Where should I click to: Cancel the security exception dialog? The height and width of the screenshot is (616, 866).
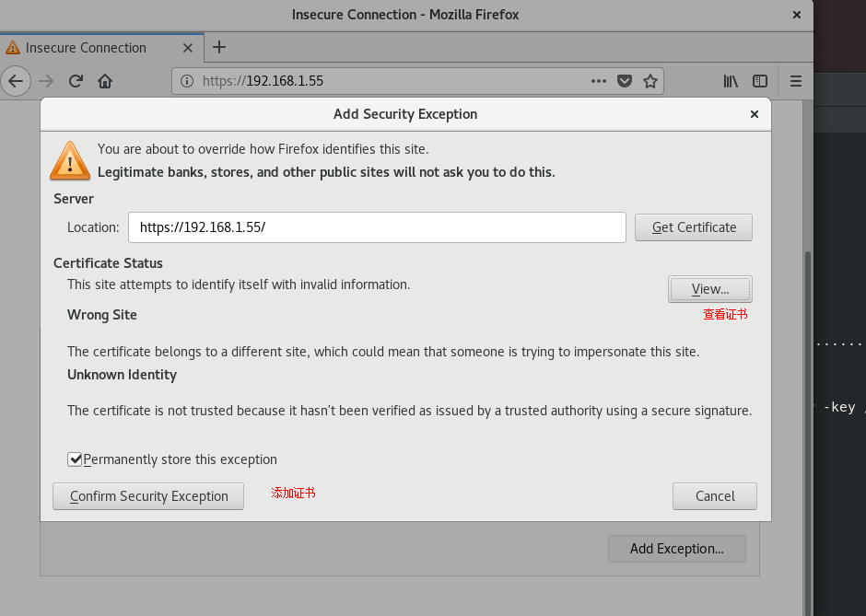coord(715,496)
